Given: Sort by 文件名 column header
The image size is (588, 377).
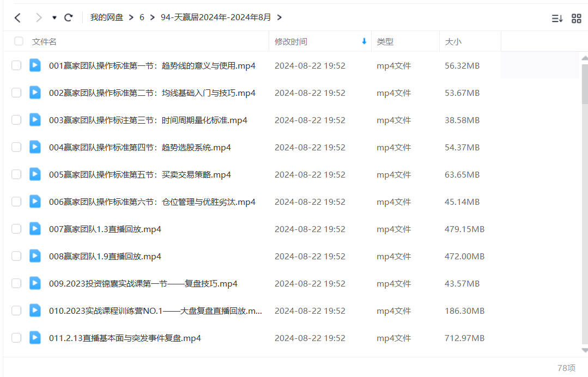Looking at the screenshot, I should [x=44, y=41].
